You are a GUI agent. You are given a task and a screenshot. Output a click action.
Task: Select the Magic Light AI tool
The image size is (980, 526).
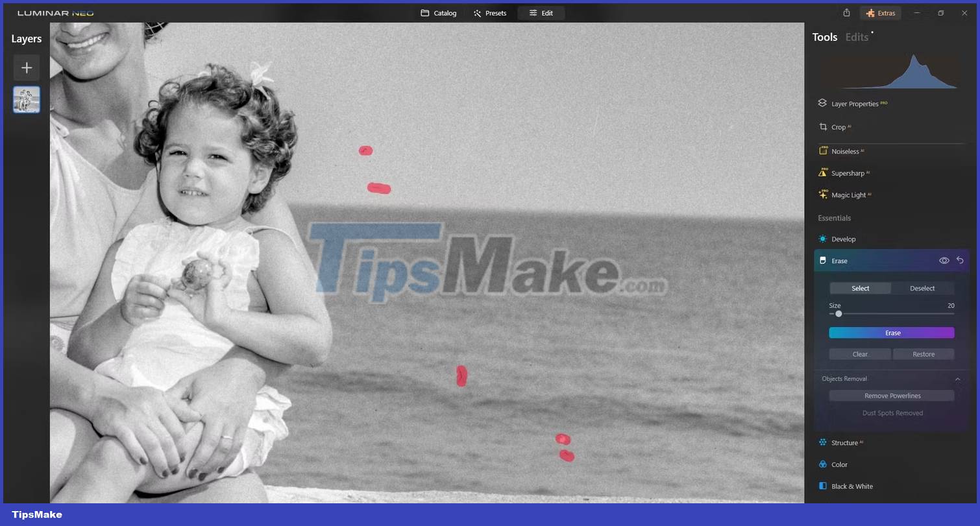(x=850, y=195)
